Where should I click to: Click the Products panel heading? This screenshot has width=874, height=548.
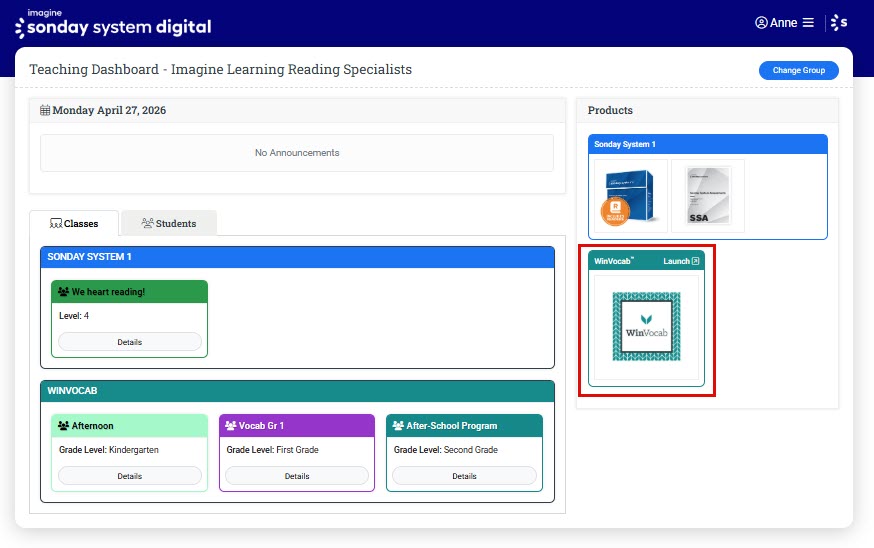click(x=610, y=110)
